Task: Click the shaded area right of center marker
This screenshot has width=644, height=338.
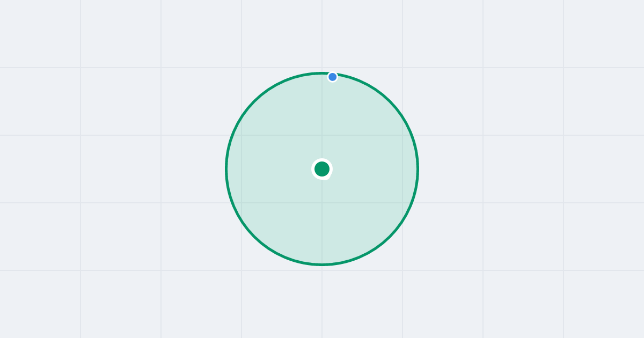Action: (370, 169)
